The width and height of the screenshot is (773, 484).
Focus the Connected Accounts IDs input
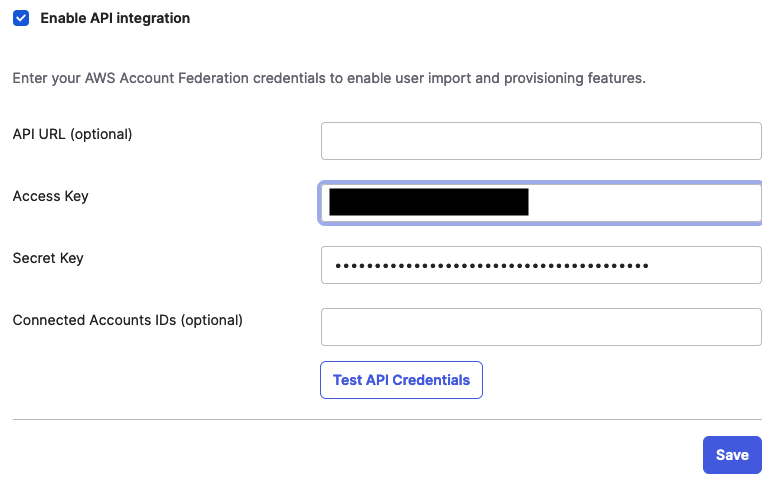tap(541, 327)
